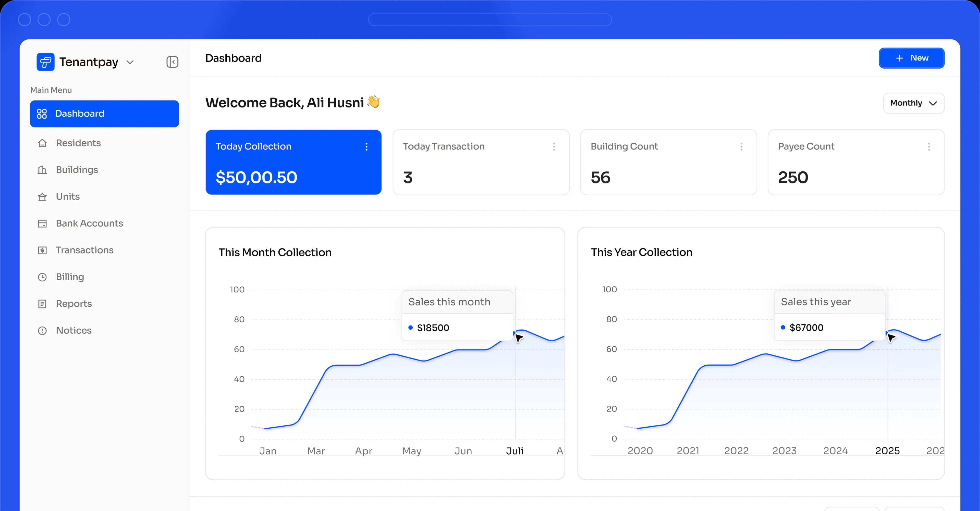Click the Bank Accounts card icon
980x511 pixels.
(x=42, y=223)
